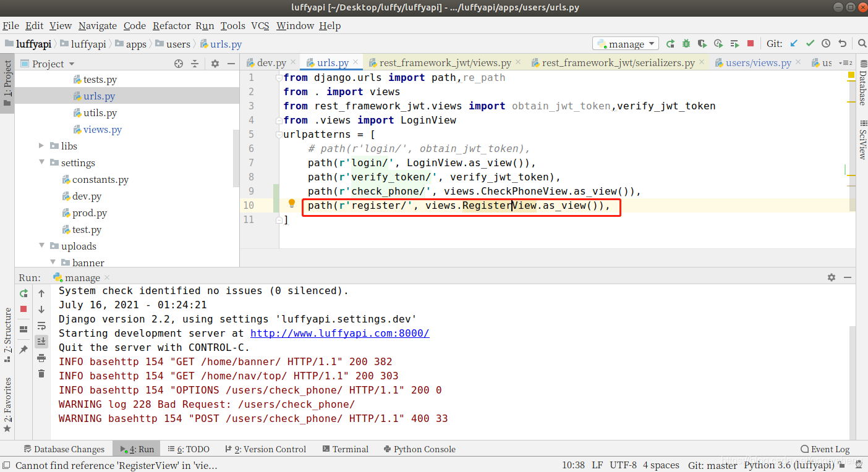Screen dimensions: 868x472
Task: Open the 9: Version Control tab
Action: point(266,449)
